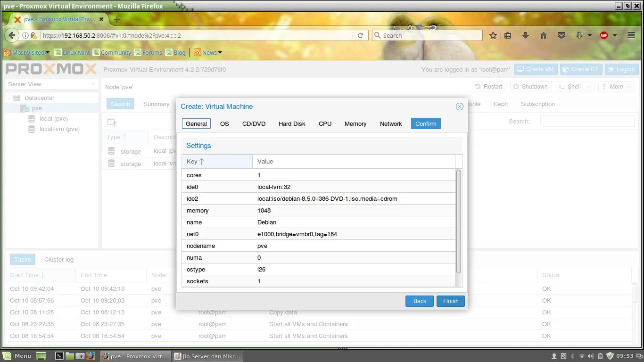Reload the page with refresh icon
Image resolution: width=644 pixels, height=362 pixels.
pyautogui.click(x=360, y=35)
